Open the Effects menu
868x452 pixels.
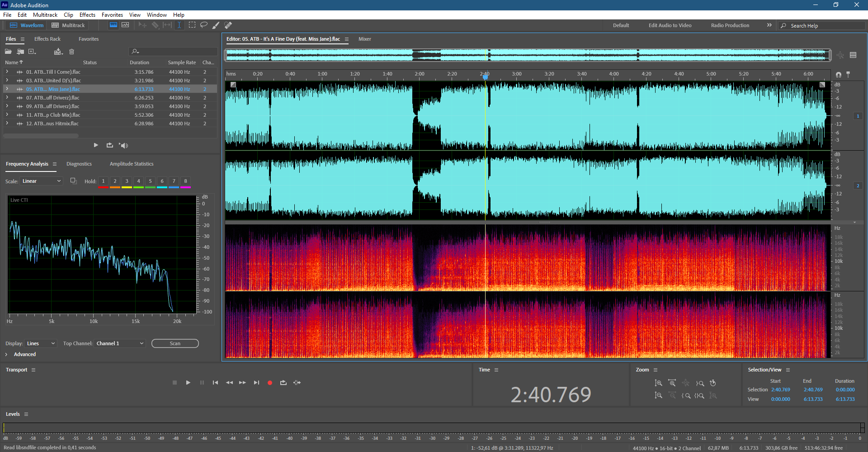(x=87, y=15)
